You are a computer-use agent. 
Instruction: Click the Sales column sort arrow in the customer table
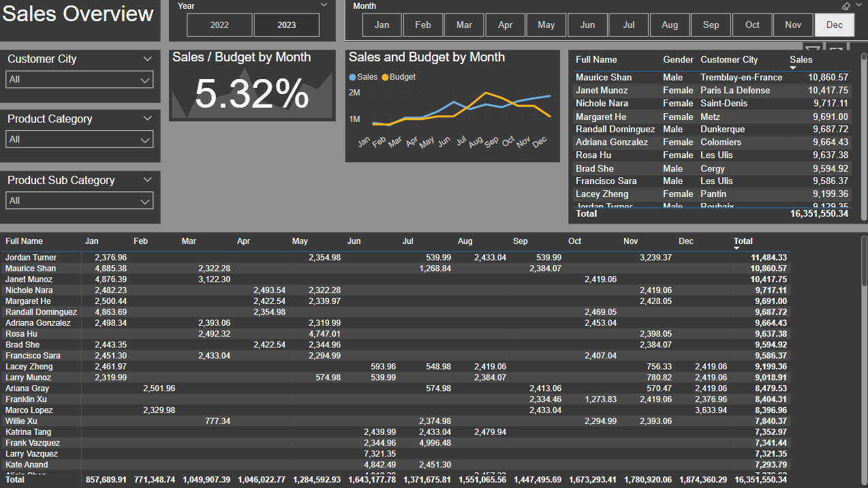point(792,67)
